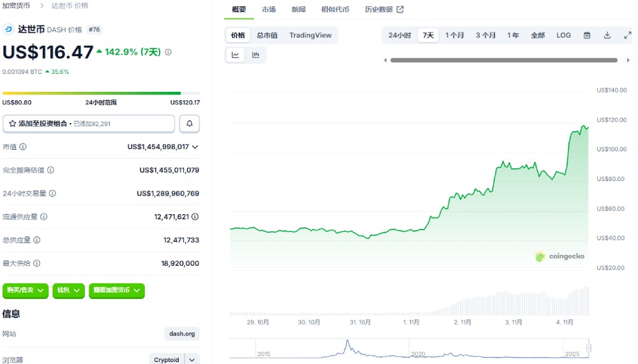Select 1个月 time range
The width and height of the screenshot is (638, 364).
coord(454,36)
